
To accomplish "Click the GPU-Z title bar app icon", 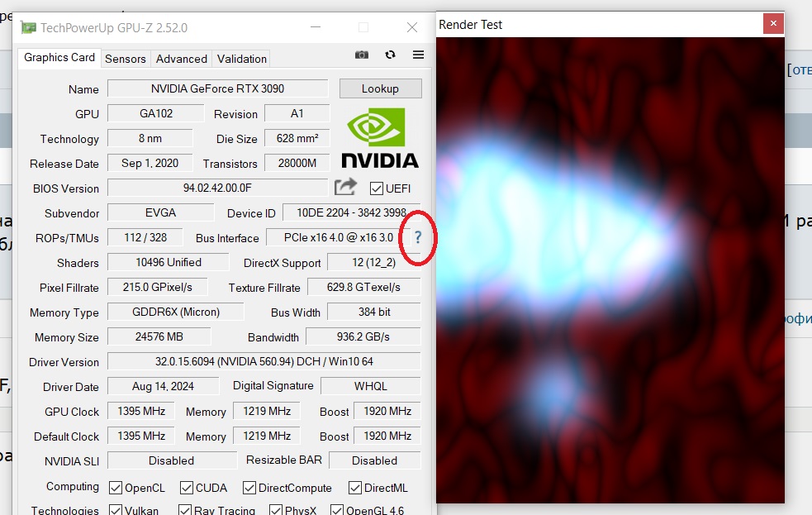I will (28, 27).
